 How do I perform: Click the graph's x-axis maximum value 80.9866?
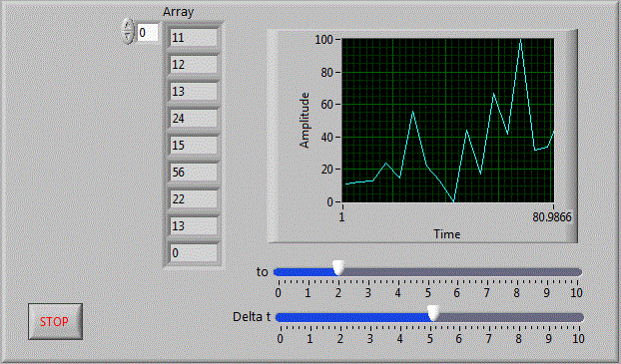552,217
